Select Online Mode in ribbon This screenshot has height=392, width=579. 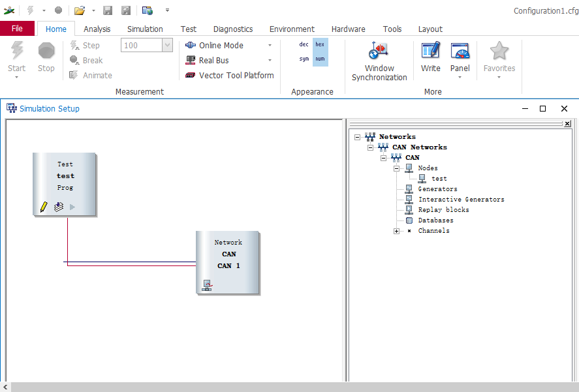[214, 46]
